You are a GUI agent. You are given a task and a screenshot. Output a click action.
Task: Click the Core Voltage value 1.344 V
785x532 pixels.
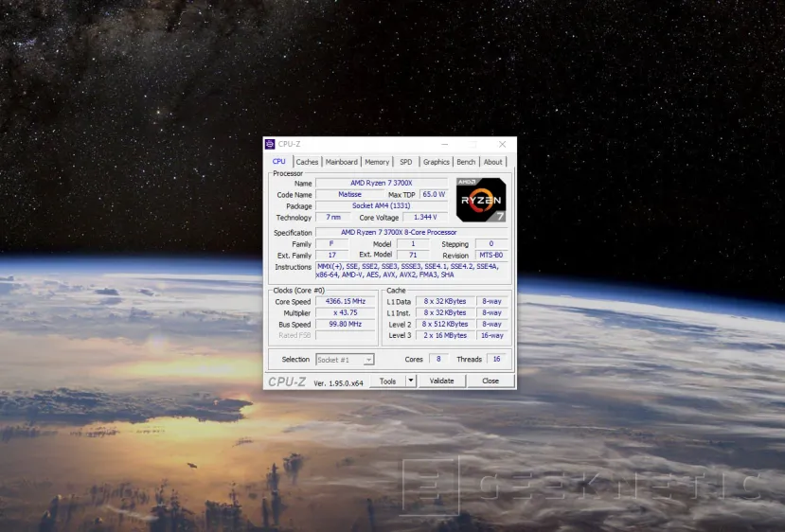[425, 217]
